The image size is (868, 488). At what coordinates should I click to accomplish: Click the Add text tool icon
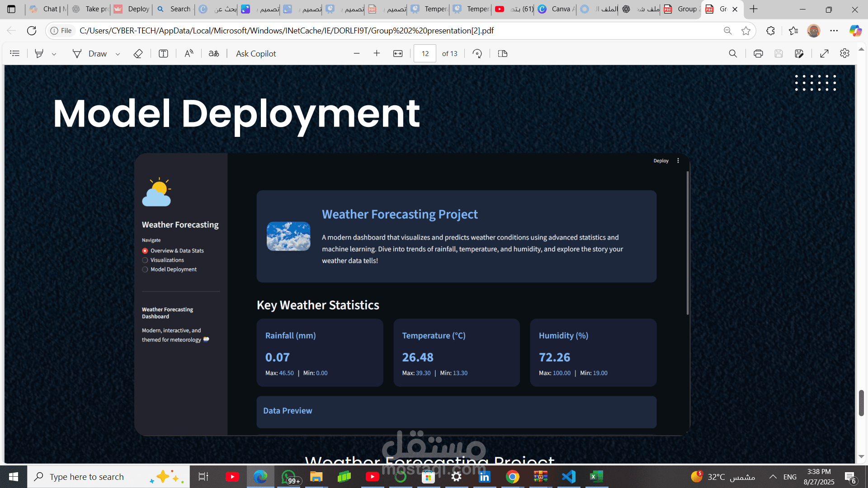point(163,53)
